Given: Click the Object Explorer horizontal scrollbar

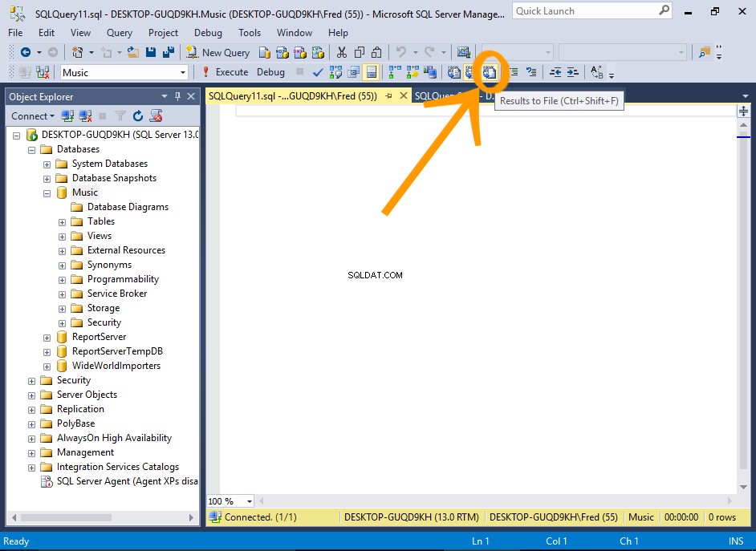Looking at the screenshot, I should (66, 518).
